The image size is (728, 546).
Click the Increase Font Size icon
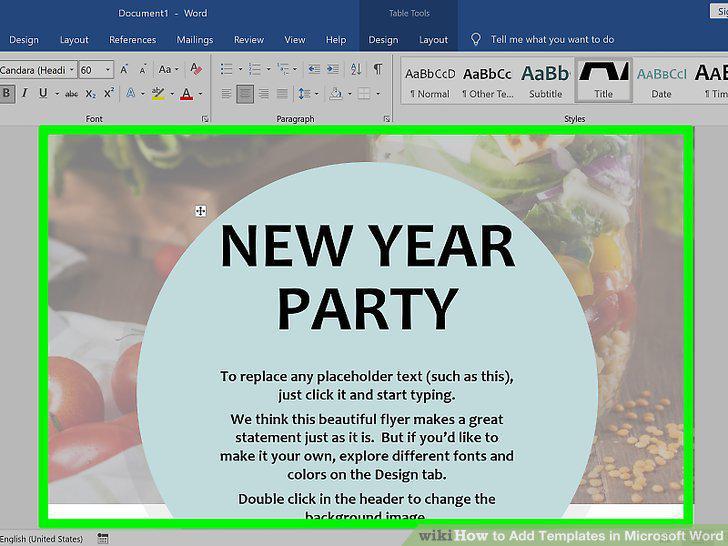[x=124, y=70]
